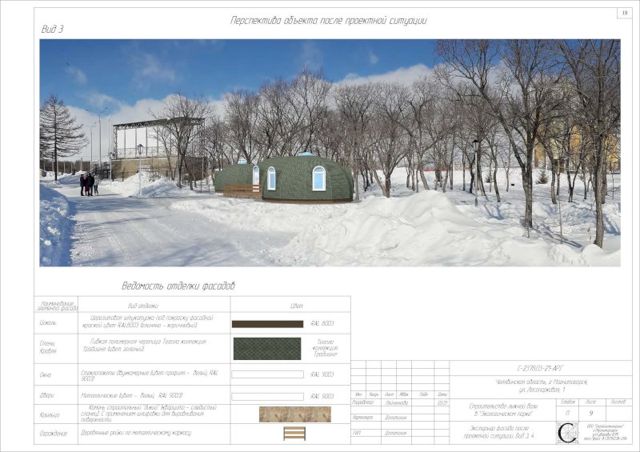Click the people walking on snowy path
The height and width of the screenshot is (452, 640).
pyautogui.click(x=89, y=184)
